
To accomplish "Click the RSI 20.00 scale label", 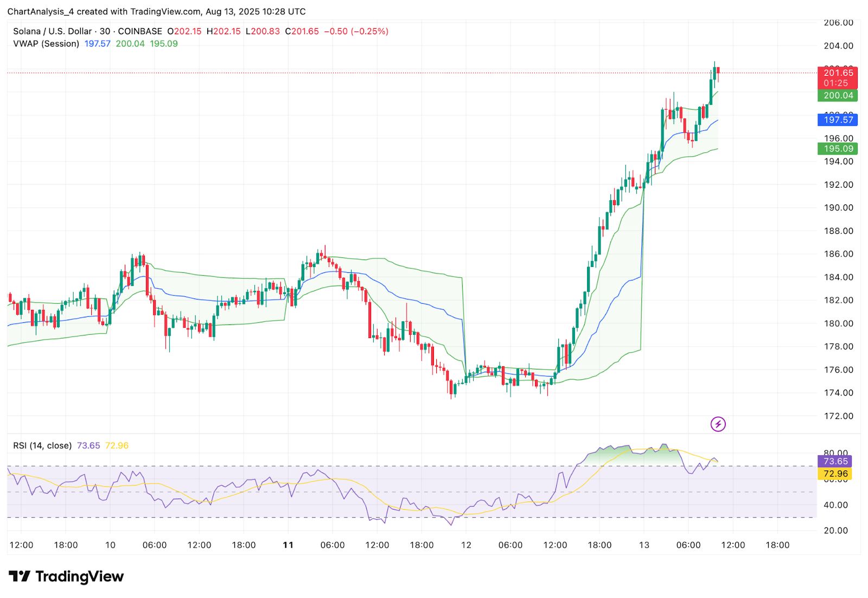I will [x=835, y=531].
